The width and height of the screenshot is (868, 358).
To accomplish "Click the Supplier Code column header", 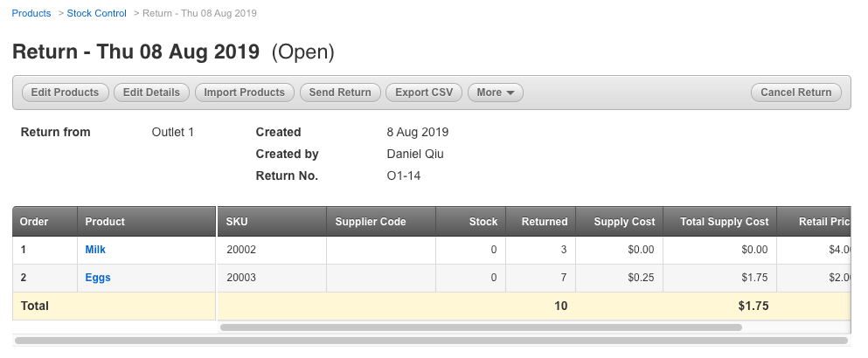I will [371, 222].
